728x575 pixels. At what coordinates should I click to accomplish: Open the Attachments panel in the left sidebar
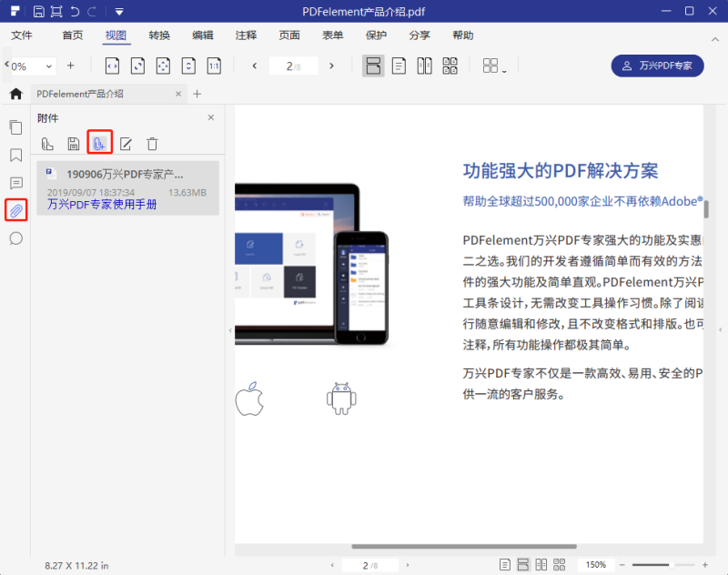pos(15,210)
